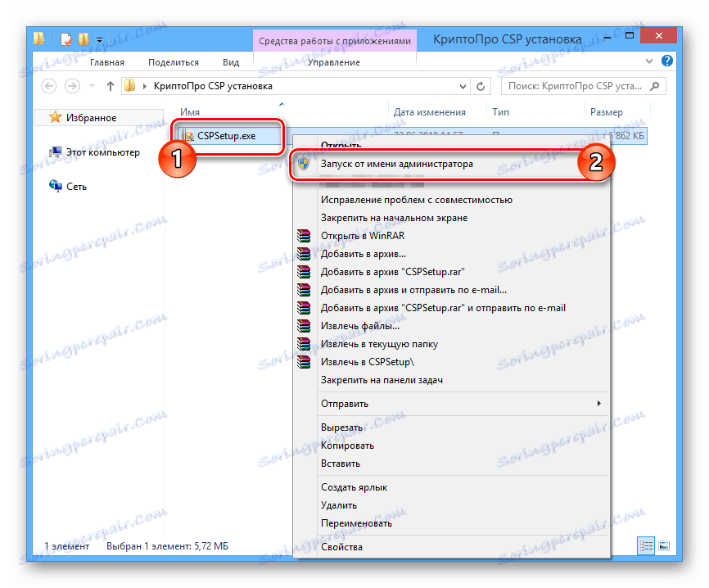The image size is (709, 588).
Task: Open the Вид ribbon tab
Action: coord(231,62)
